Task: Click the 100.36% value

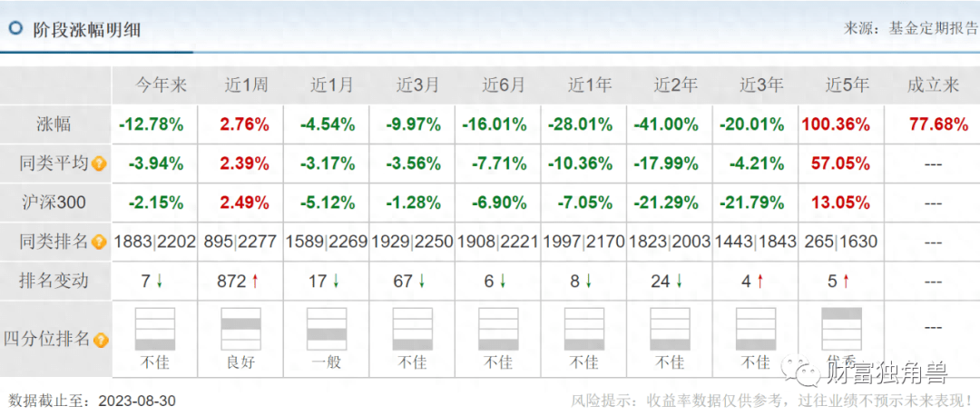Action: point(835,124)
